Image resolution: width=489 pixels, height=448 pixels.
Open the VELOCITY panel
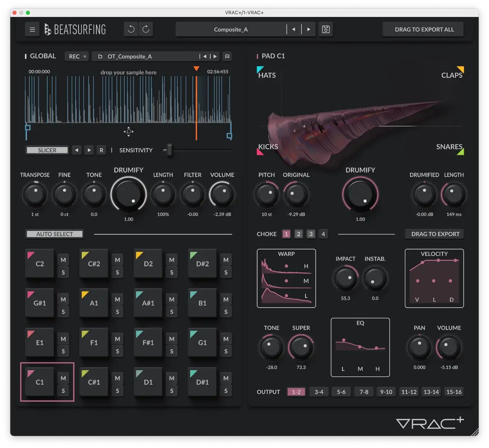(x=434, y=278)
